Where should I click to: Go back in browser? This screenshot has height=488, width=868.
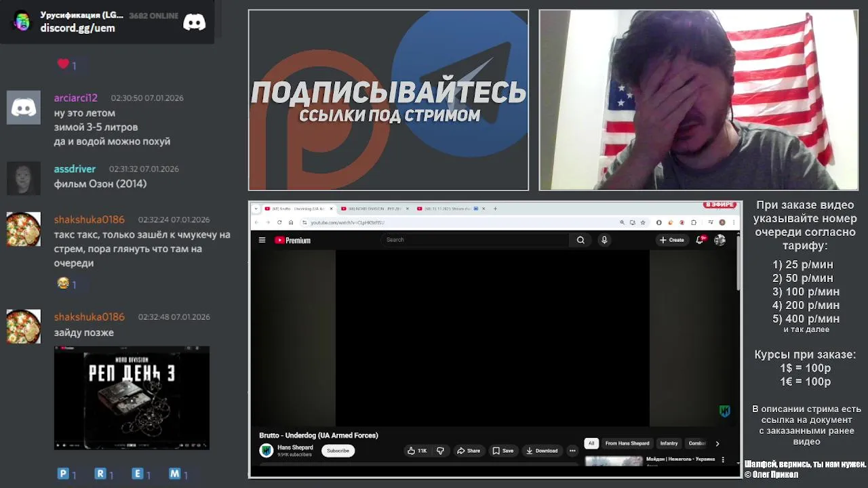[x=256, y=222]
